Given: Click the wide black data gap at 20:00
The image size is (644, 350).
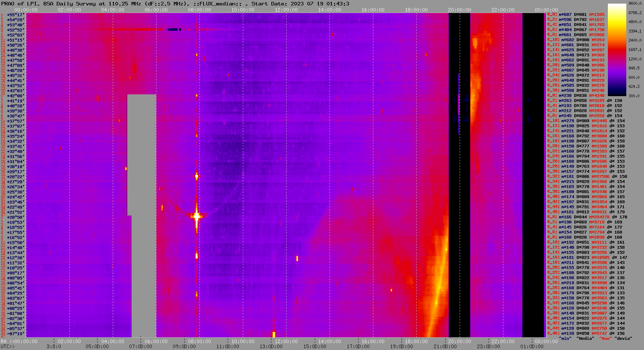Looking at the screenshot, I should point(459,175).
